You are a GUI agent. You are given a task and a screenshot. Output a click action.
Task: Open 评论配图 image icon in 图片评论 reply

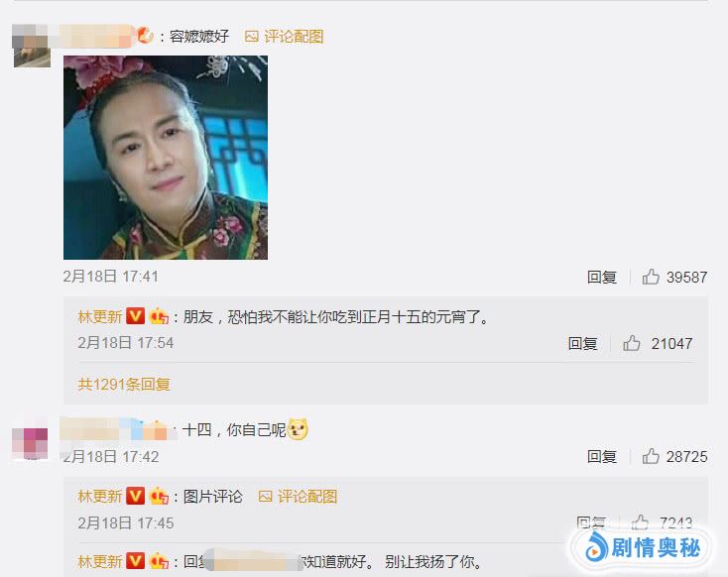(x=265, y=497)
